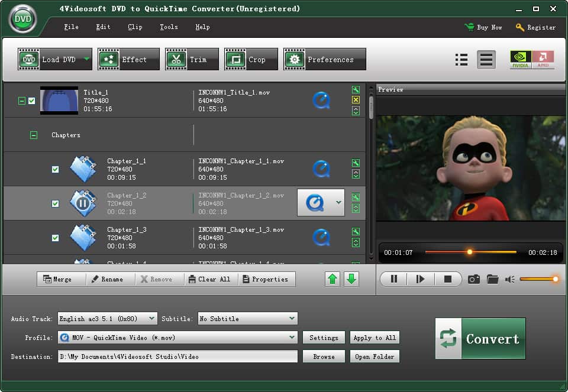Screen dimensions: 568x392
Task: Open the Subtitle dropdown
Action: [247, 318]
